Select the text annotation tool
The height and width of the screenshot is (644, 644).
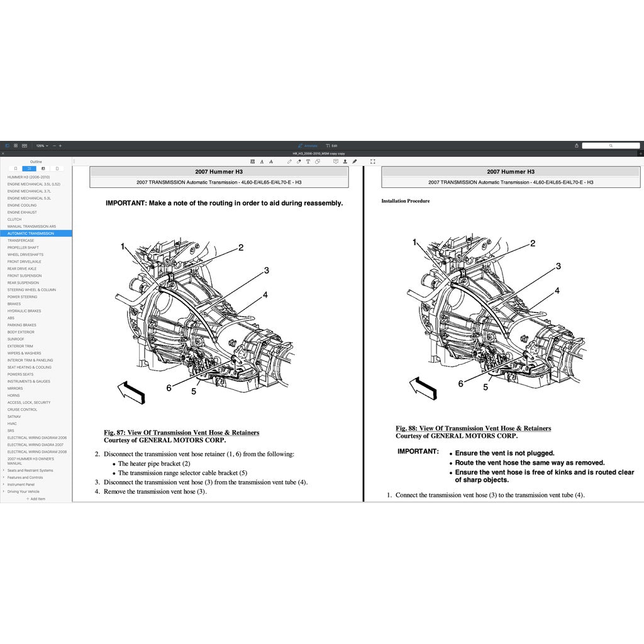(x=308, y=161)
